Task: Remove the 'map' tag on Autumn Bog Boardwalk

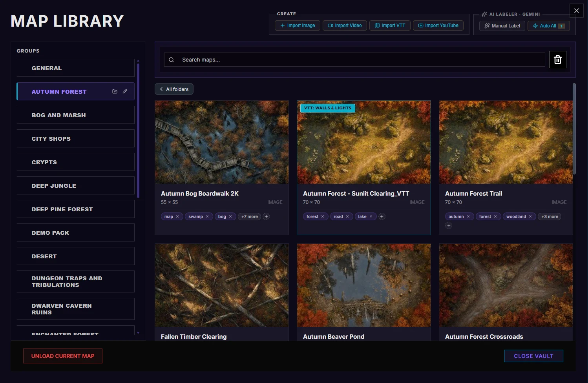Action: [x=177, y=216]
